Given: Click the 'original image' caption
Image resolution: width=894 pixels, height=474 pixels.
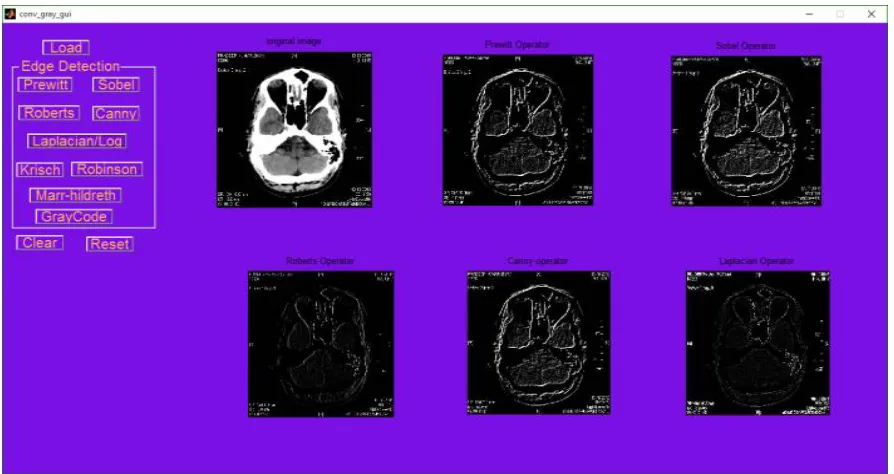Looking at the screenshot, I should tap(294, 41).
